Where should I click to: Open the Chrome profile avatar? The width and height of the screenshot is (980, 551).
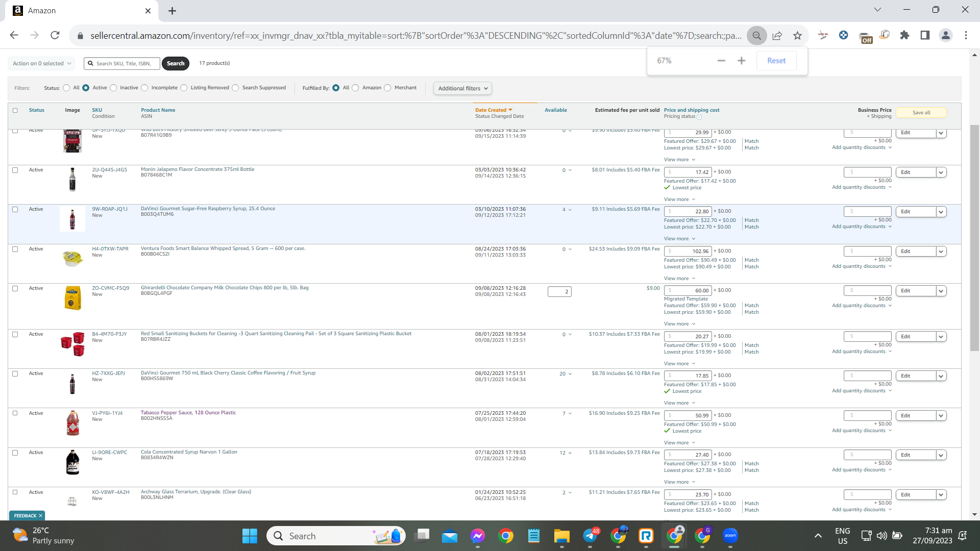tap(946, 35)
